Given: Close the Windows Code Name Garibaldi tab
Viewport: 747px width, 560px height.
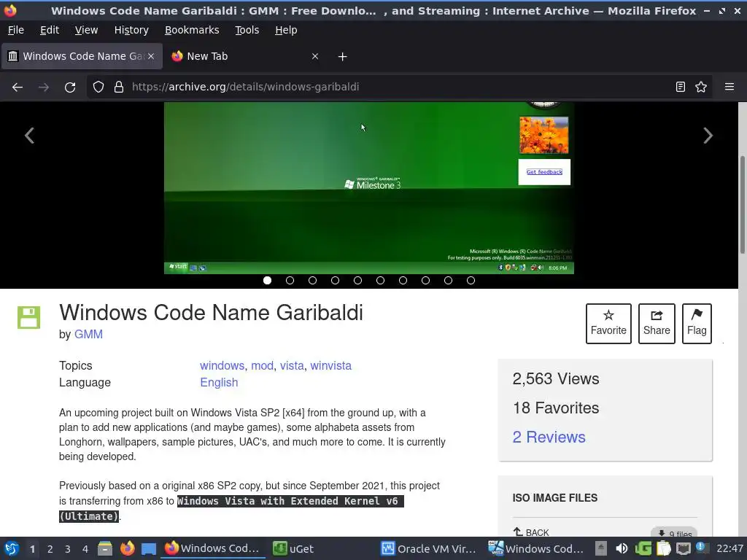Looking at the screenshot, I should pos(150,56).
